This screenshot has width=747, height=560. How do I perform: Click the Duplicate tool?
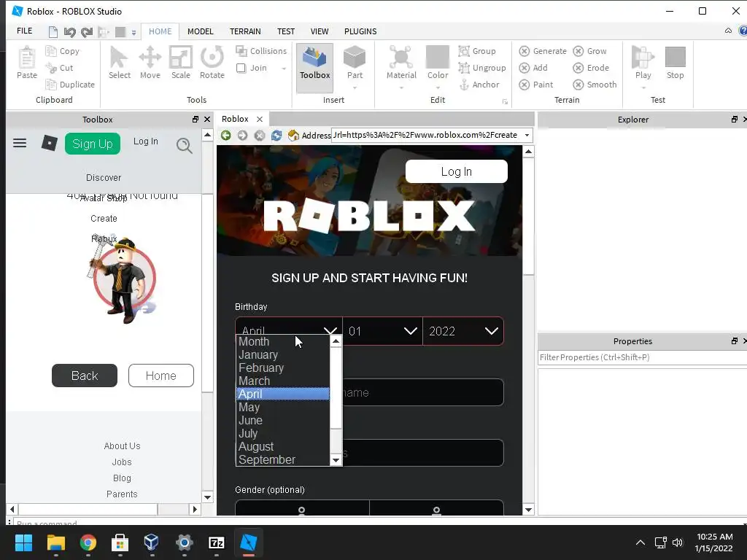(70, 85)
